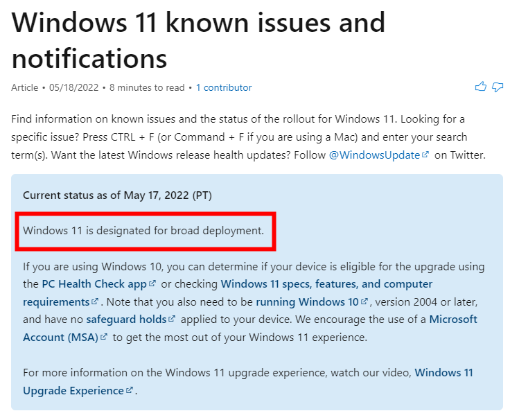Open the PC Health Check app link
Image resolution: width=510 pixels, height=420 pixels.
(94, 284)
